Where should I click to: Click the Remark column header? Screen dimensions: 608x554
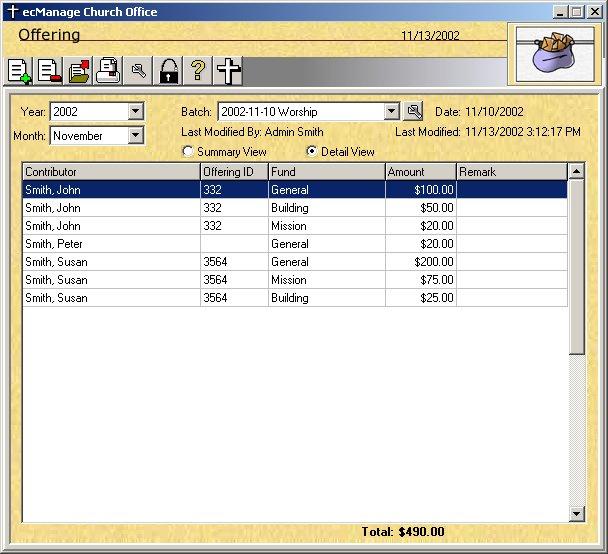coord(512,172)
